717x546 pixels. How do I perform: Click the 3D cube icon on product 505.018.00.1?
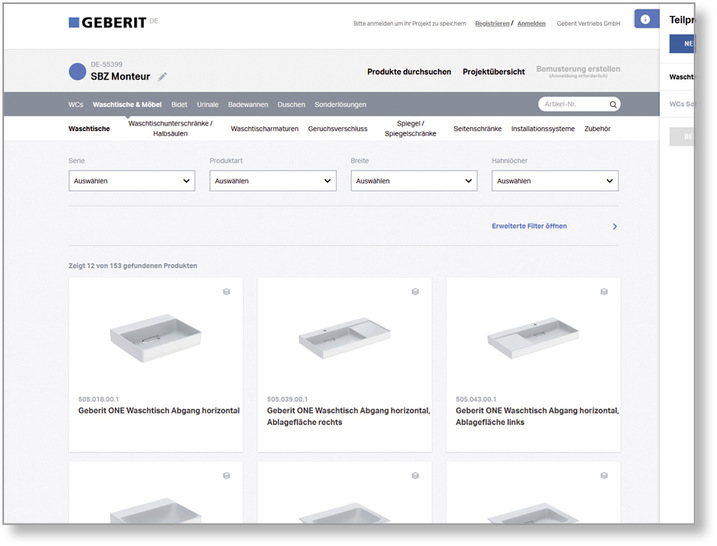tap(227, 292)
